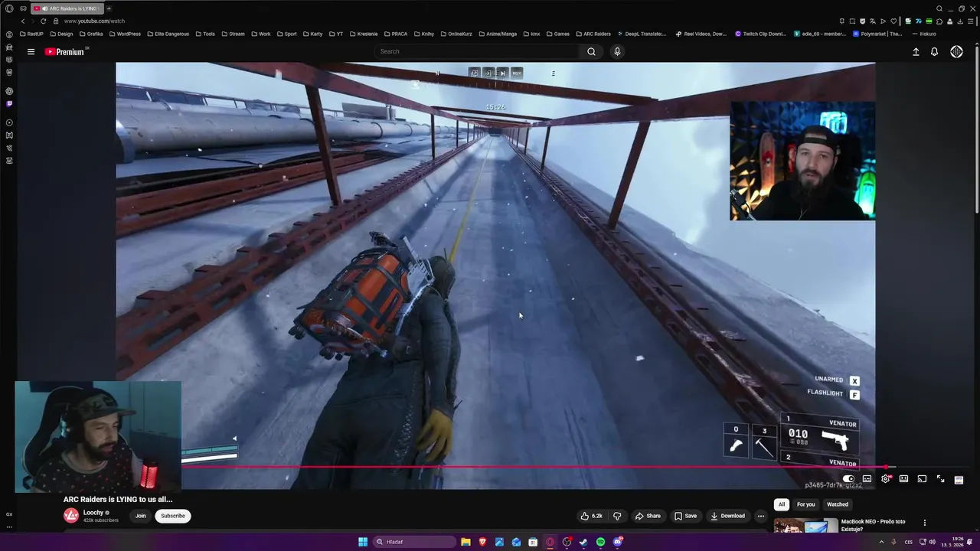Cast the video to a TV
The width and height of the screenshot is (980, 551).
[922, 479]
